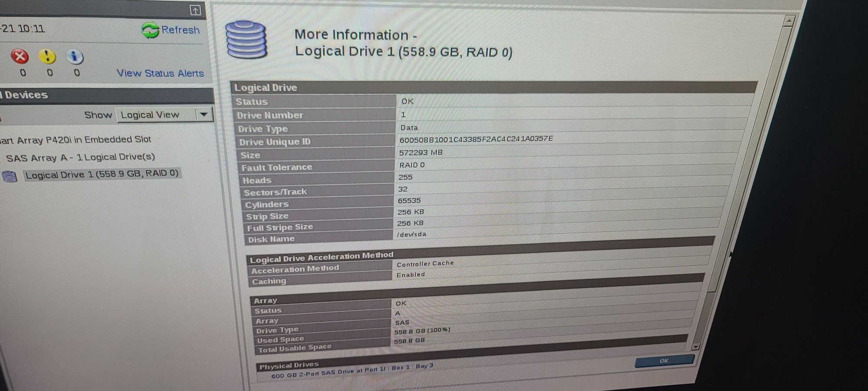The image size is (868, 391).
Task: Click the scrollbar down arrow
Action: pyautogui.click(x=696, y=347)
